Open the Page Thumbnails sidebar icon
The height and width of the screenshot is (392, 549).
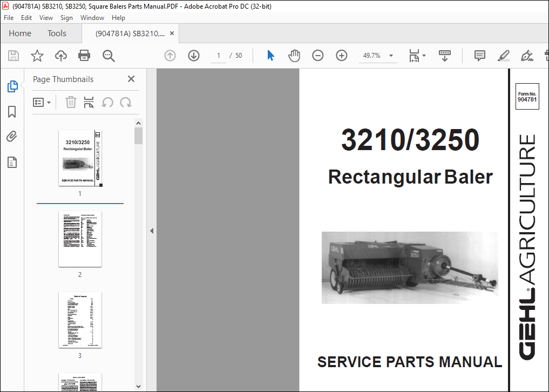point(12,86)
